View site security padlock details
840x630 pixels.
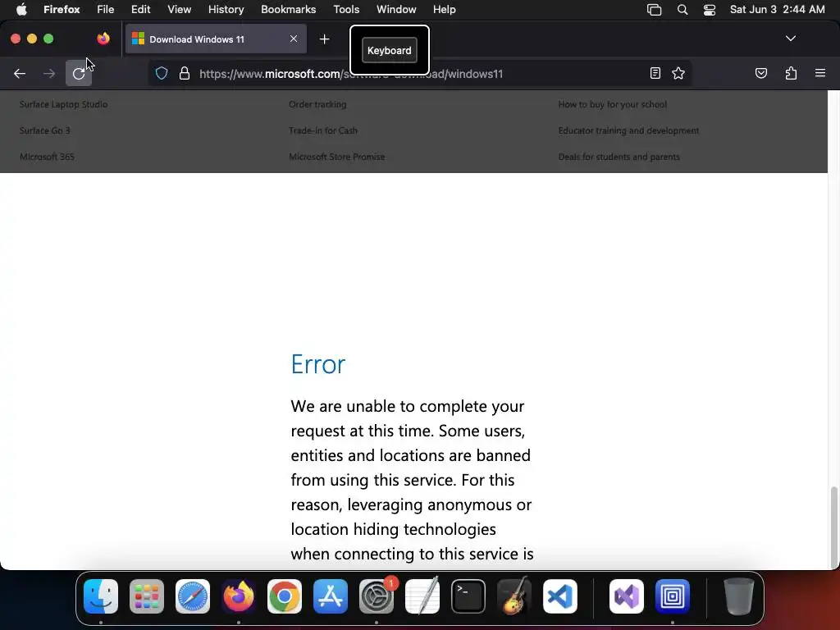point(185,73)
